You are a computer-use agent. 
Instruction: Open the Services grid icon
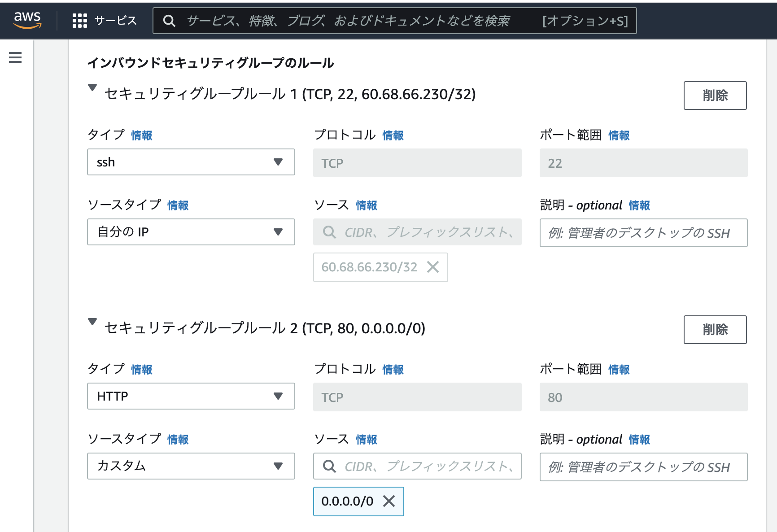pos(79,20)
